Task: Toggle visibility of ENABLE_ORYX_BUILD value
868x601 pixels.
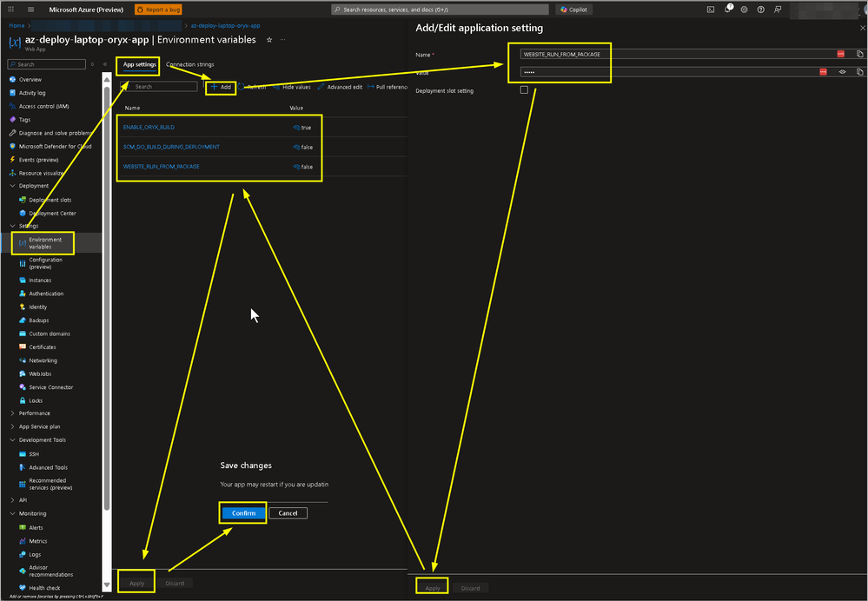Action: (296, 128)
